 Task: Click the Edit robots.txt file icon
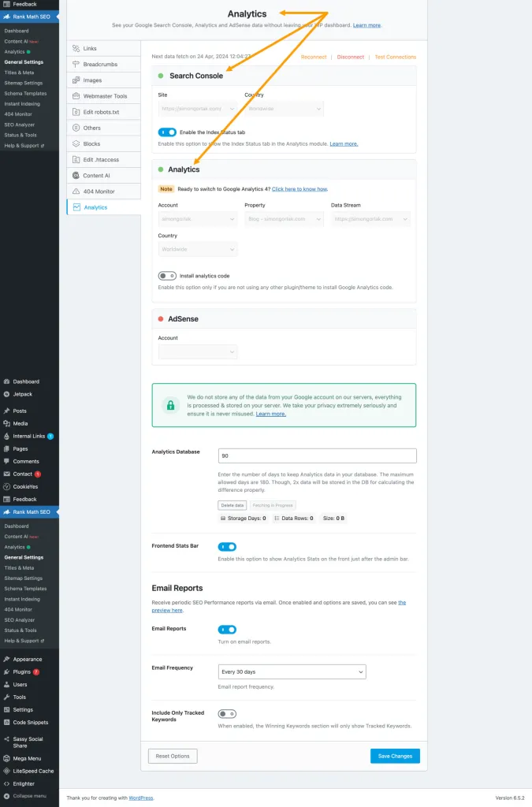pos(76,112)
